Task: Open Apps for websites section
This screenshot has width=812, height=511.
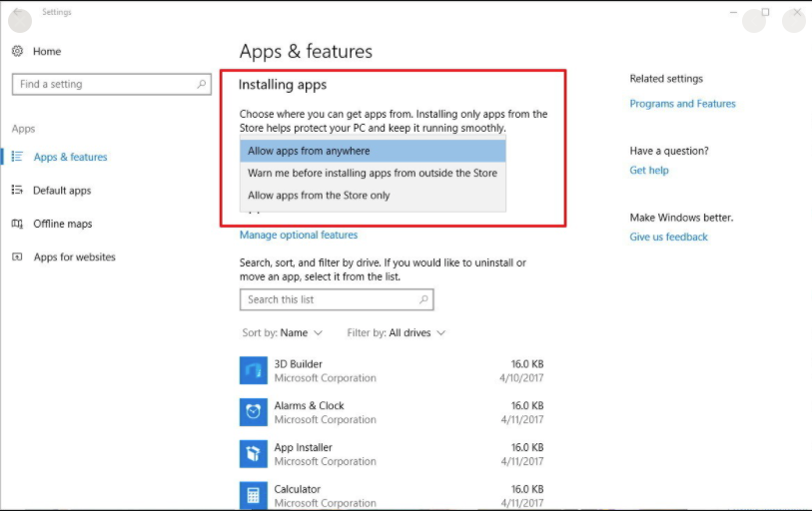Action: (75, 256)
